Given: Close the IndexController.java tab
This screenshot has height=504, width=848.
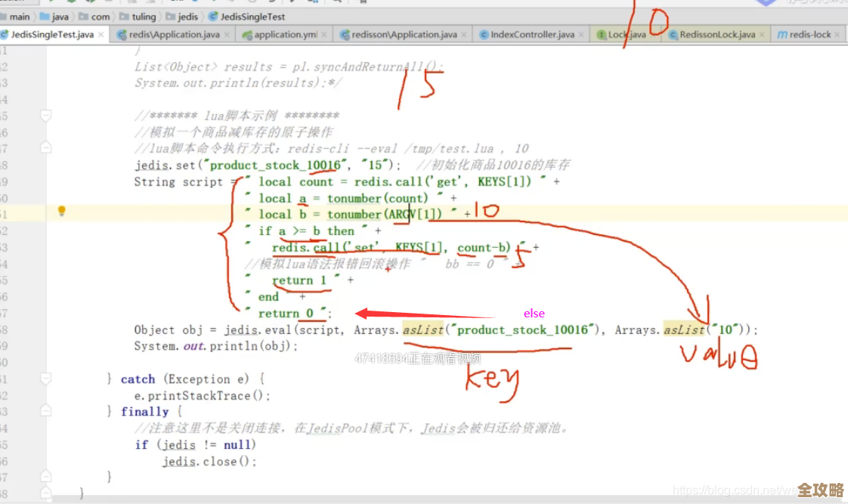Looking at the screenshot, I should tap(582, 35).
